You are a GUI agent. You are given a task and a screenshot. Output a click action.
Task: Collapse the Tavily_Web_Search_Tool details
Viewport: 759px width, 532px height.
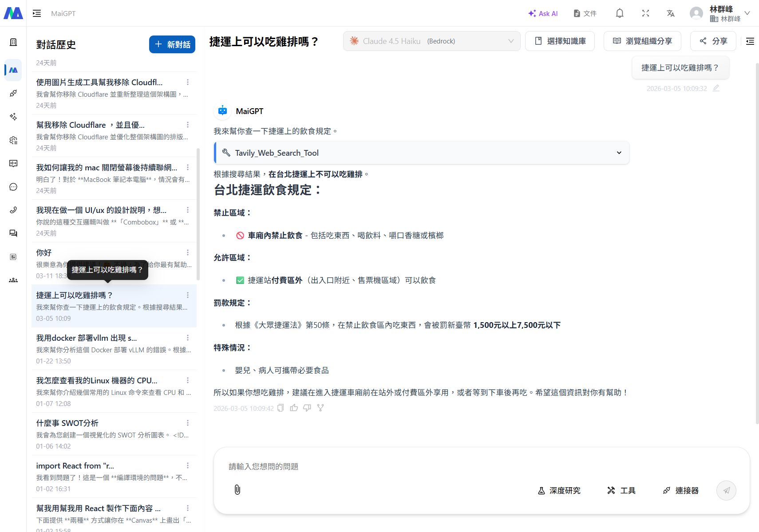(619, 153)
